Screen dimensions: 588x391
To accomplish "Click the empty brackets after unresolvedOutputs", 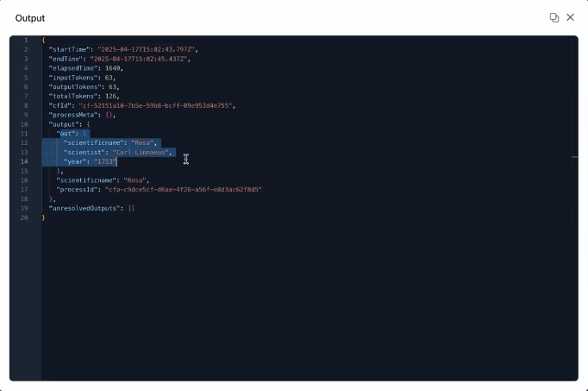I will (131, 208).
